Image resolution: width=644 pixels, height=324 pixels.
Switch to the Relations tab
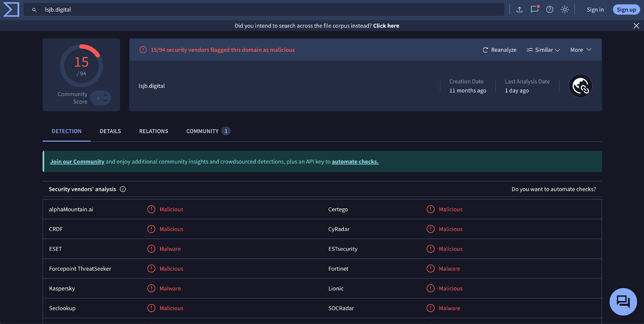click(153, 131)
